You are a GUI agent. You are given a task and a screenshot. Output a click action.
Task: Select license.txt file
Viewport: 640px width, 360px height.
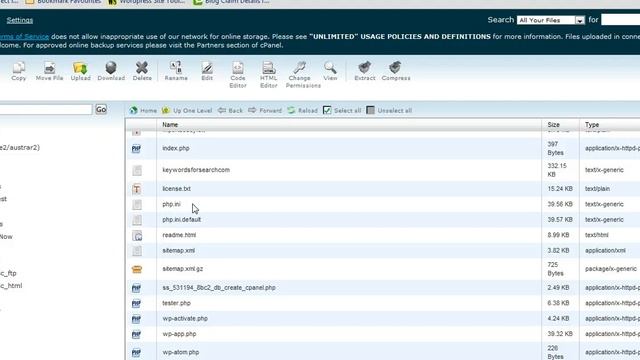click(x=176, y=189)
